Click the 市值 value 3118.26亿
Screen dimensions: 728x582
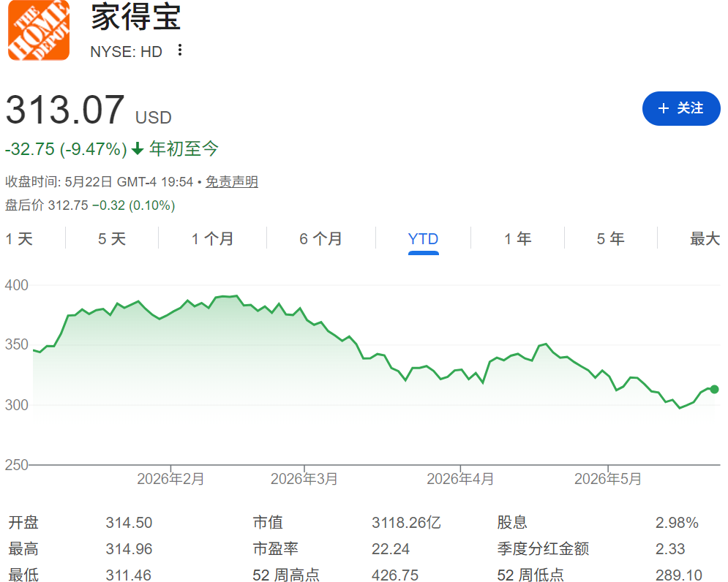point(406,523)
